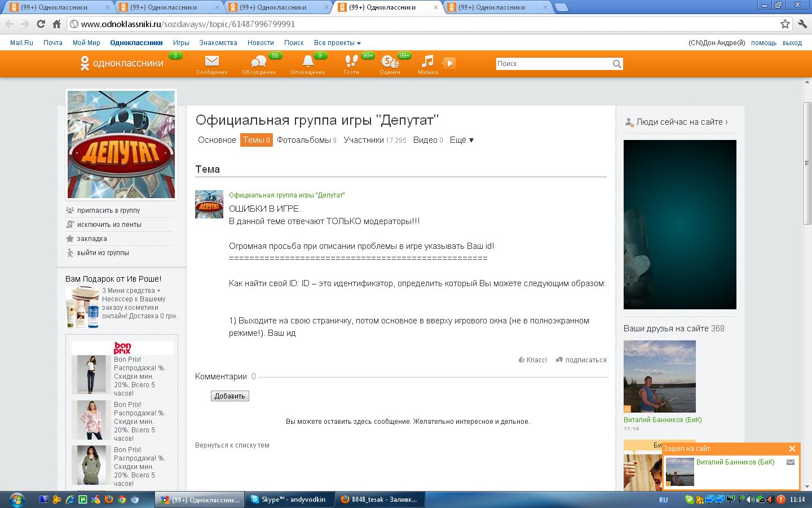Click 'исключить из ленты'
The image size is (812, 508).
(x=109, y=225)
